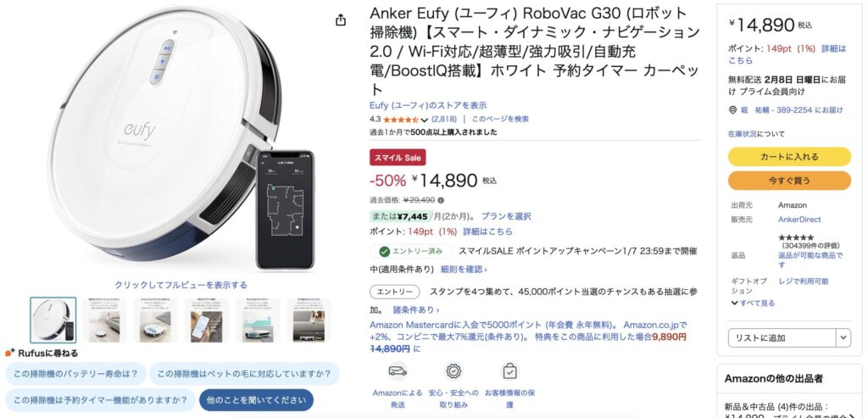Expand すべて見る seller details
This screenshot has width=868, height=418.
pyautogui.click(x=753, y=303)
